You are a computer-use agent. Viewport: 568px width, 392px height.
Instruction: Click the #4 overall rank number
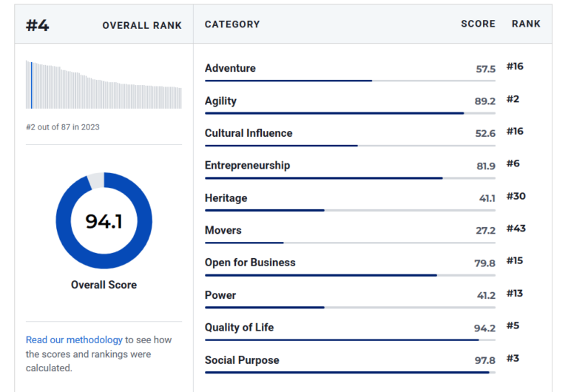(x=37, y=25)
